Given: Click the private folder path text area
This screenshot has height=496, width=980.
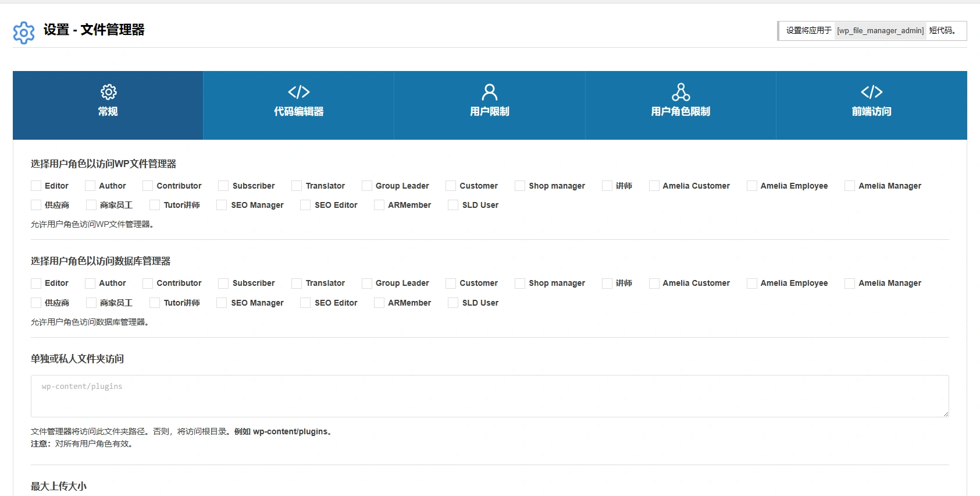Looking at the screenshot, I should 490,396.
